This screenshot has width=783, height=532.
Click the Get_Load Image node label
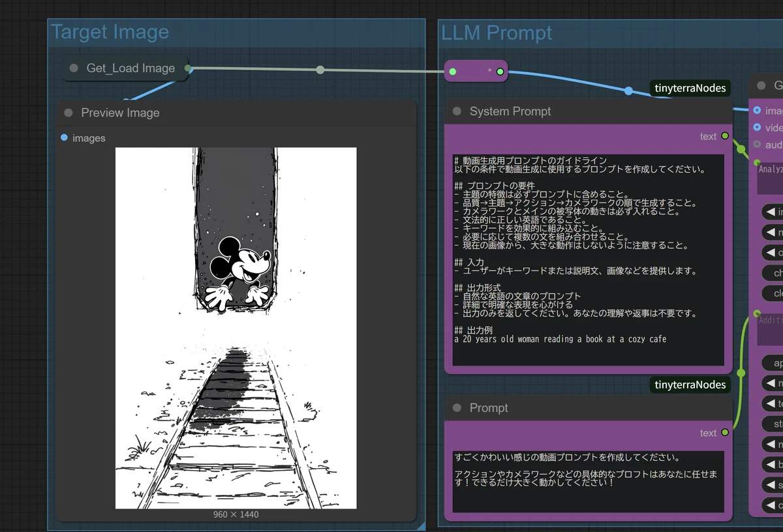pos(130,68)
